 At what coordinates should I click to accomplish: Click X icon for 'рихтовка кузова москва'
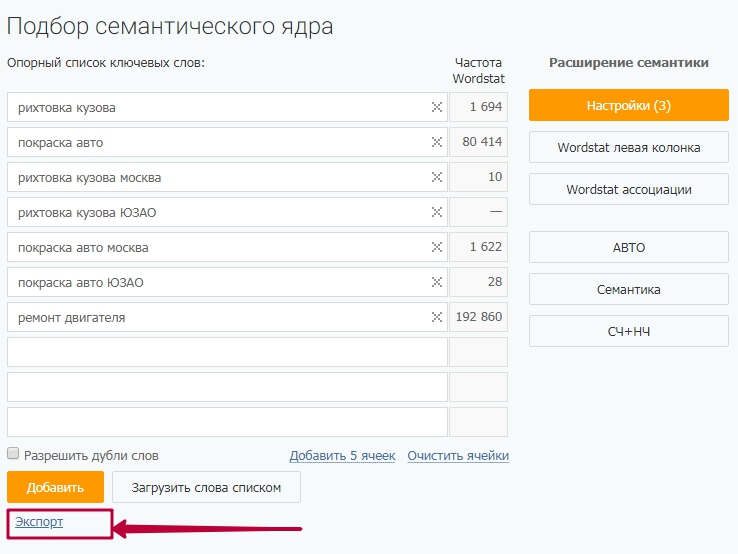coord(436,177)
